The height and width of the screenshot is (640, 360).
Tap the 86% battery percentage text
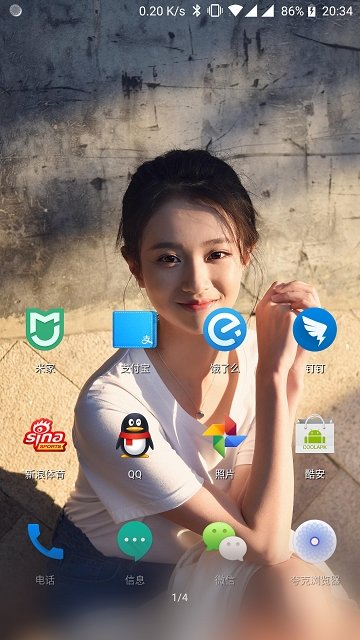click(292, 11)
